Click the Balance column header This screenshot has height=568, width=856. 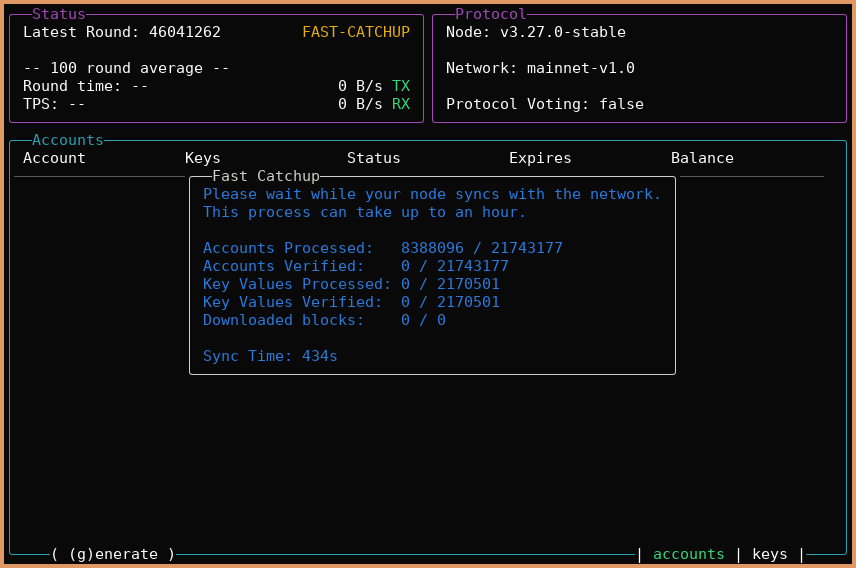coord(702,158)
